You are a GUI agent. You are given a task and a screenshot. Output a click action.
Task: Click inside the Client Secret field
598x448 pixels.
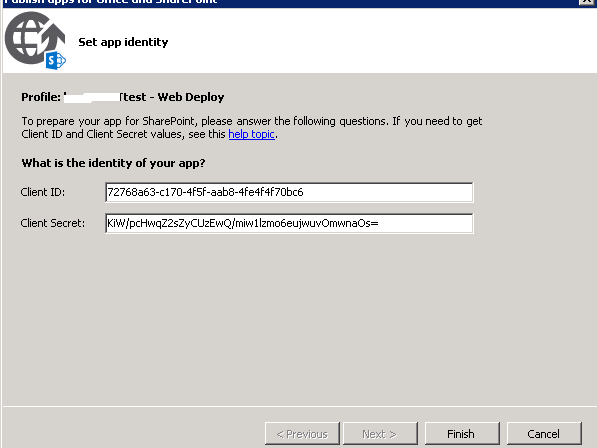coord(289,223)
